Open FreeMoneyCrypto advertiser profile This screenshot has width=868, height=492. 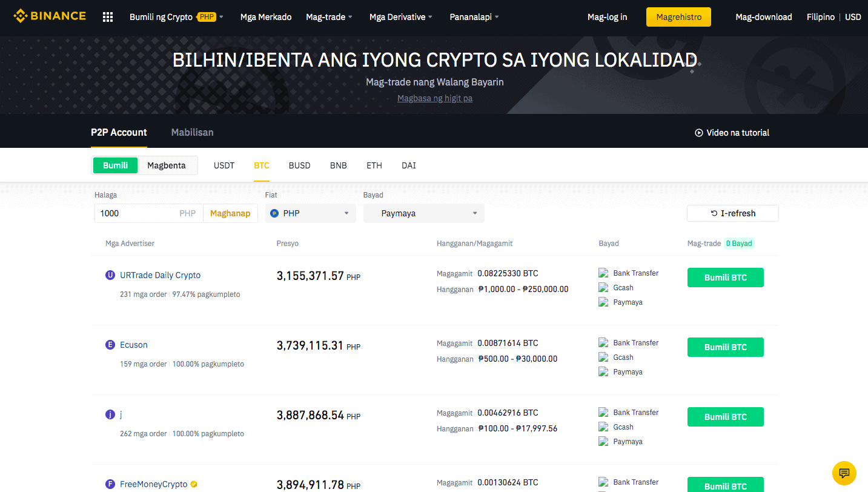(x=154, y=484)
